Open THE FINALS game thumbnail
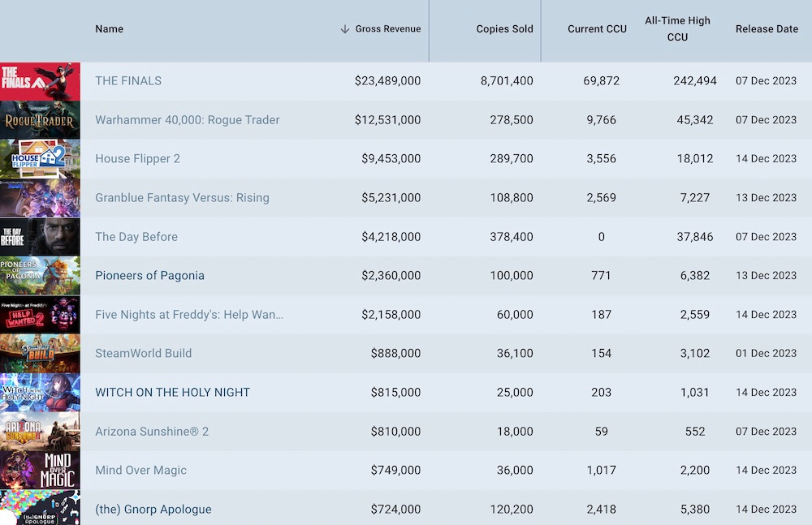 tap(40, 81)
